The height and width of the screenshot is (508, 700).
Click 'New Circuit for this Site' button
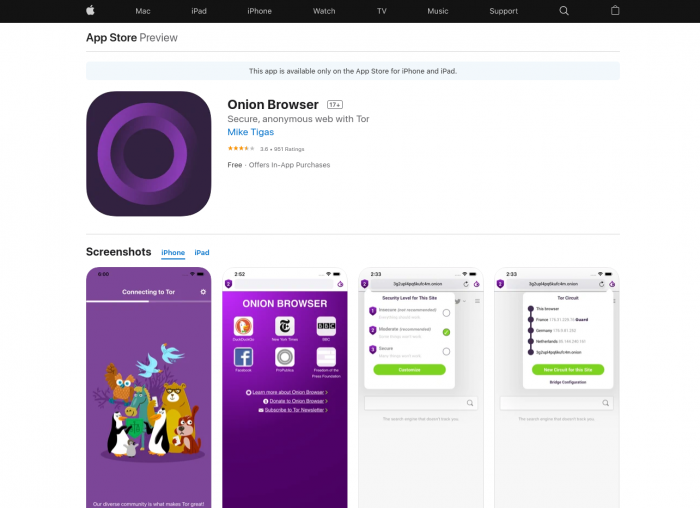[568, 370]
